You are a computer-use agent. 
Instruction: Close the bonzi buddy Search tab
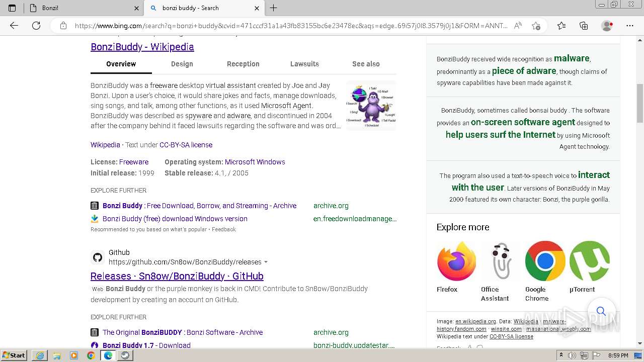pyautogui.click(x=257, y=8)
